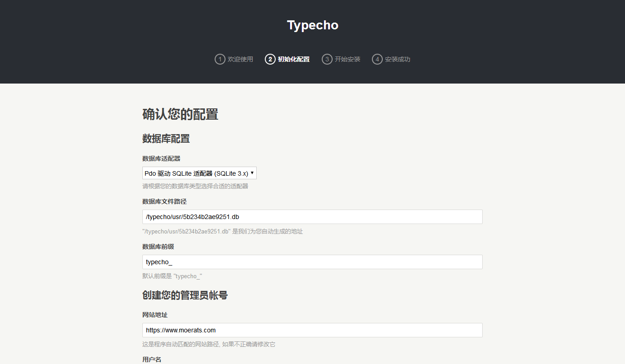Click the 用户名 label
Screen dimensions: 625x364
pos(152,359)
